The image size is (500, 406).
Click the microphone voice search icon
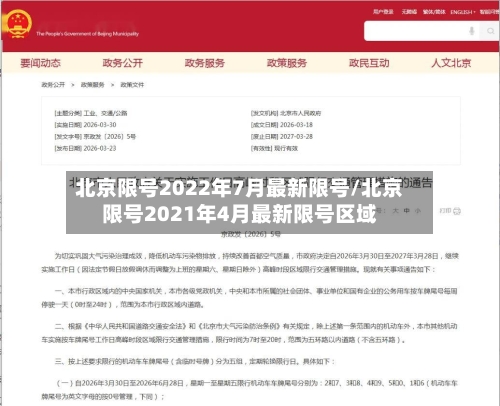[x=472, y=31]
